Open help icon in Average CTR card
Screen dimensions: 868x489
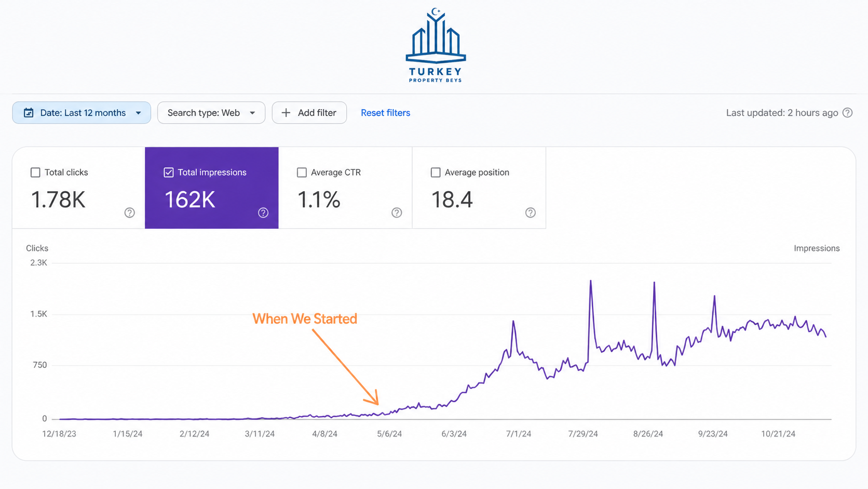click(397, 213)
